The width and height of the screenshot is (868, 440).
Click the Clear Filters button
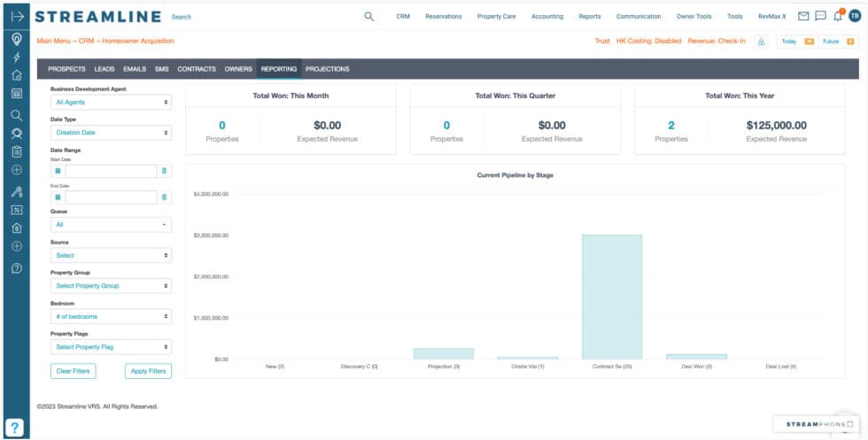click(x=73, y=371)
